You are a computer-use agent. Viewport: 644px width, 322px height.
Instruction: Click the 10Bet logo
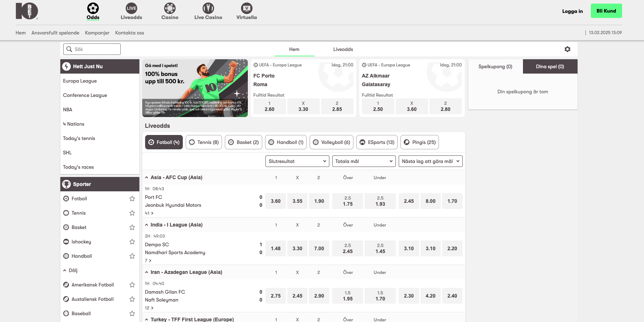tap(27, 11)
